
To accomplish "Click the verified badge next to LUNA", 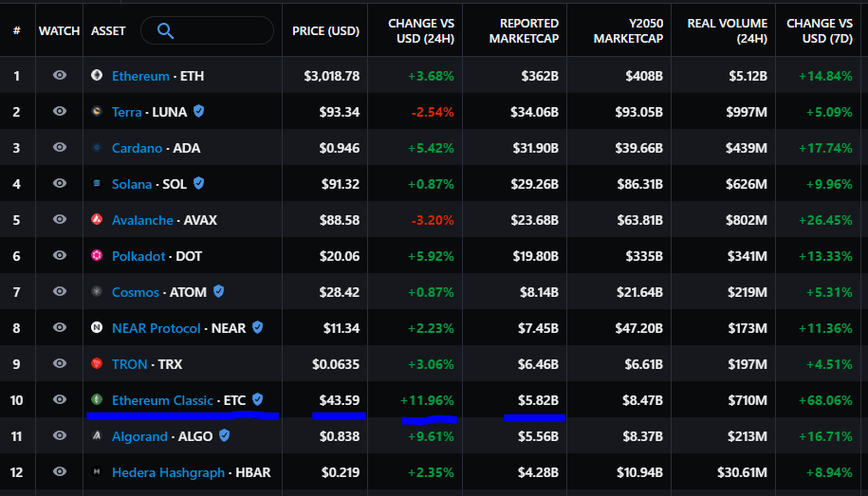I will pos(198,111).
